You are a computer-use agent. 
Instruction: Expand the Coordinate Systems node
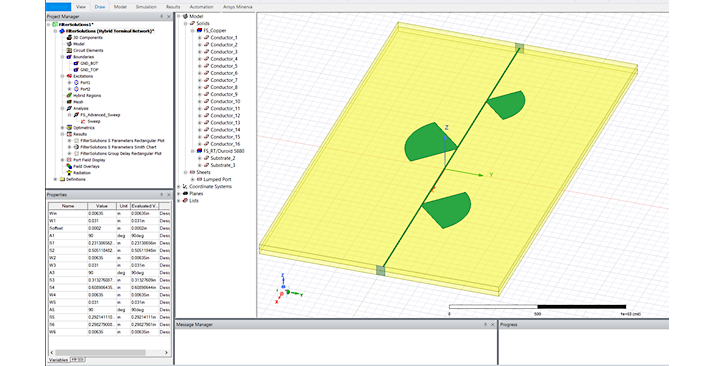click(179, 186)
